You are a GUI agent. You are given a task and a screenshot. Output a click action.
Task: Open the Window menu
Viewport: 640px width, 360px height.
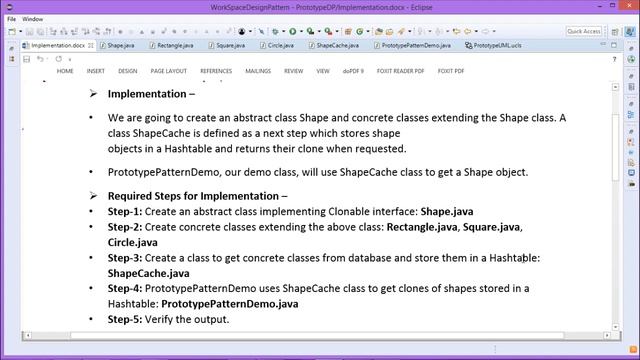point(32,19)
